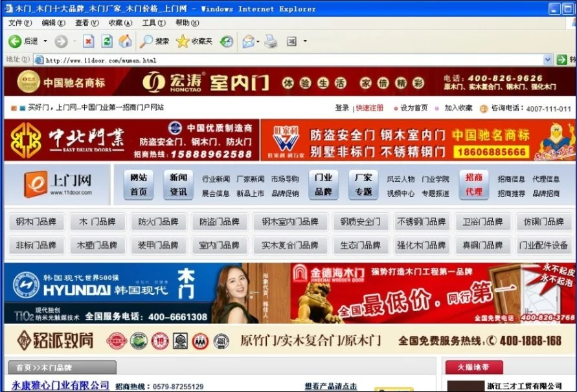
Task: Stop page loading with red X icon
Action: point(88,41)
